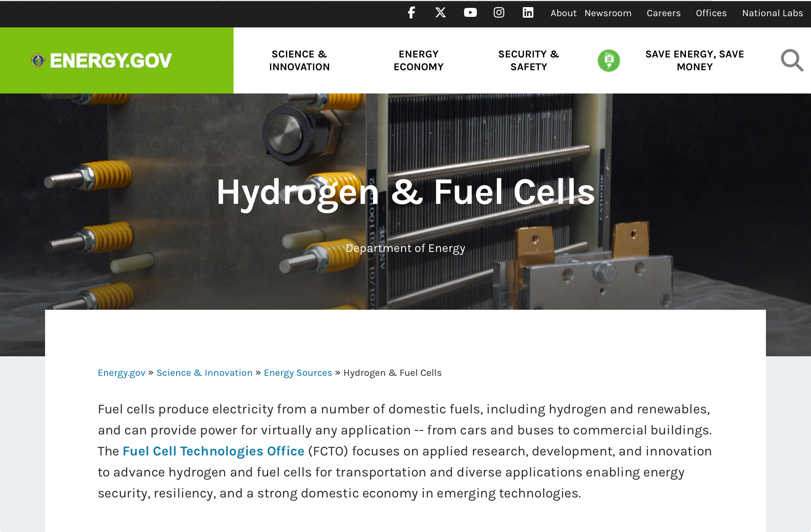
Task: Open the Facebook social icon
Action: point(412,13)
